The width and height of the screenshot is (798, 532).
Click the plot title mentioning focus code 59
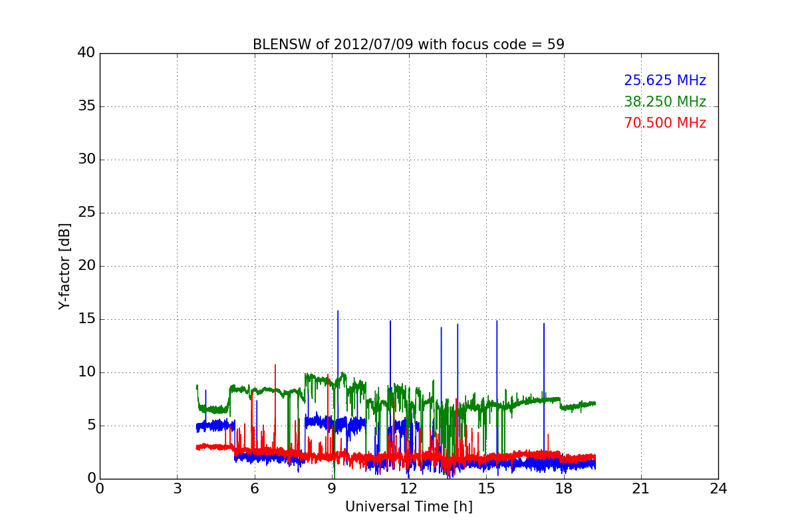click(x=408, y=45)
